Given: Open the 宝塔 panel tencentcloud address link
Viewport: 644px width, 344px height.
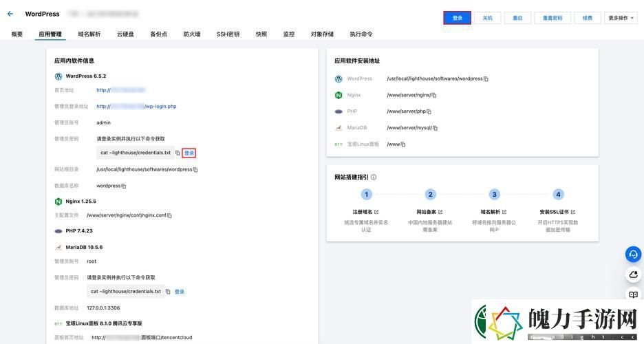Looking at the screenshot, I should [x=142, y=337].
